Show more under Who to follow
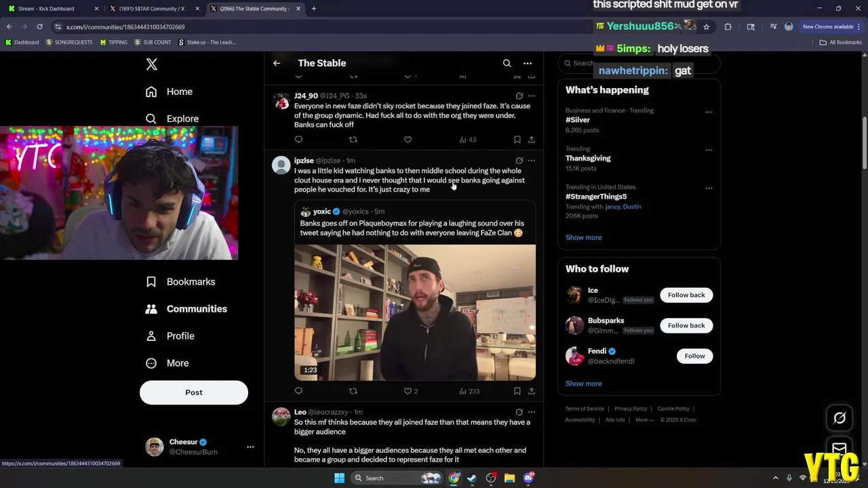The width and height of the screenshot is (868, 488). point(583,384)
